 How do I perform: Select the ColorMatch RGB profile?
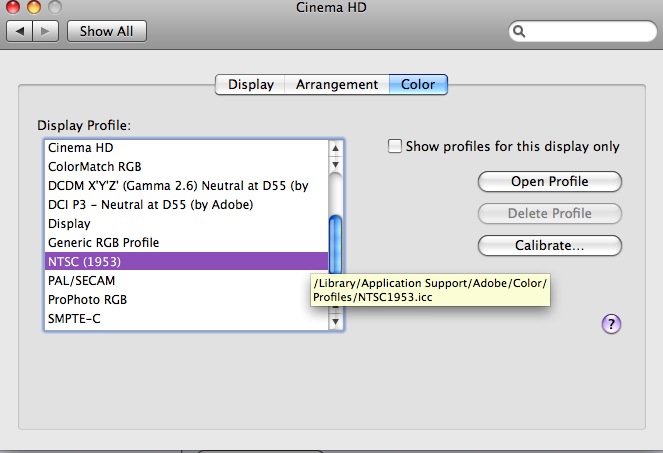186,167
